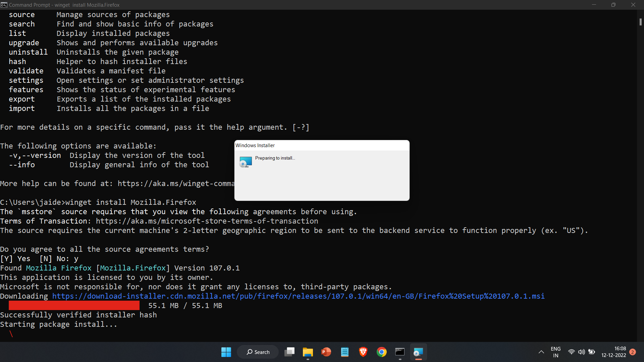Image resolution: width=644 pixels, height=362 pixels.
Task: Click the 'upgrade' command name
Action: pyautogui.click(x=24, y=43)
